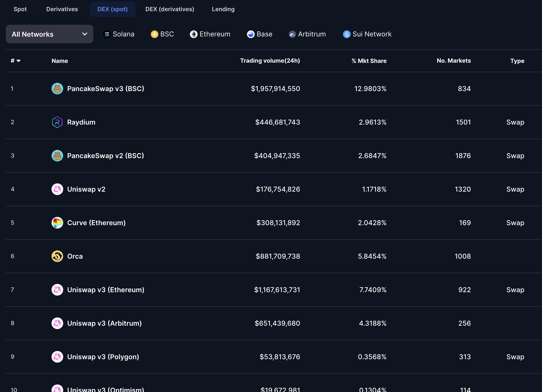The height and width of the screenshot is (392, 542).
Task: Click the $176,754,826 volume value
Action: (x=278, y=189)
